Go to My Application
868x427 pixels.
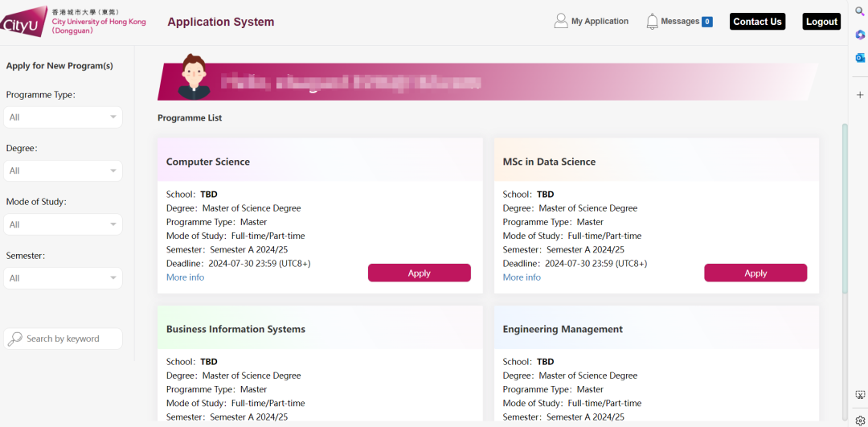click(600, 21)
